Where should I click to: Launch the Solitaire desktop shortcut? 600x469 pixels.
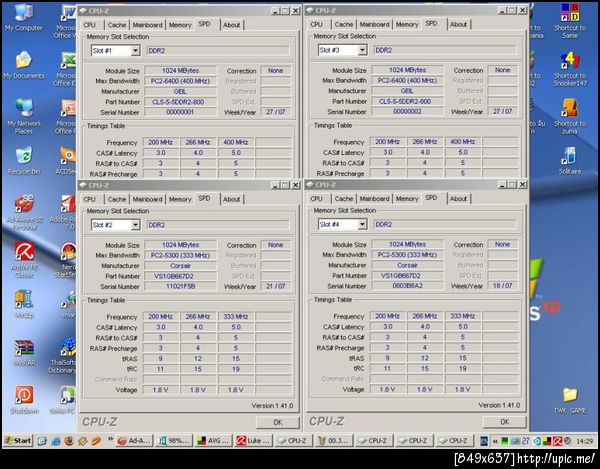tap(569, 157)
